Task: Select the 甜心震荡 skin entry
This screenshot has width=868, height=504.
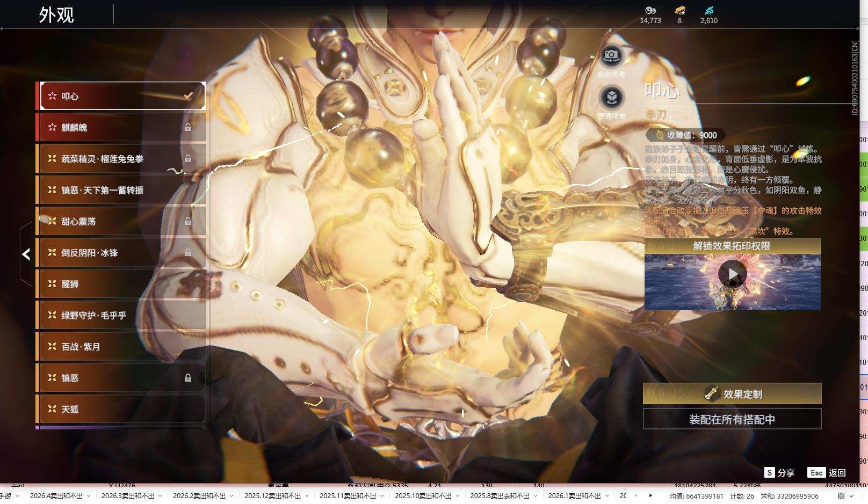Action: 122,221
